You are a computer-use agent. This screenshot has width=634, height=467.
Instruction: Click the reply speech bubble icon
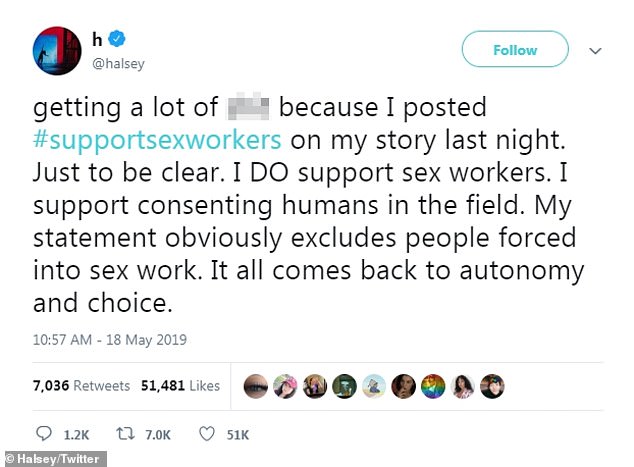pyautogui.click(x=44, y=435)
